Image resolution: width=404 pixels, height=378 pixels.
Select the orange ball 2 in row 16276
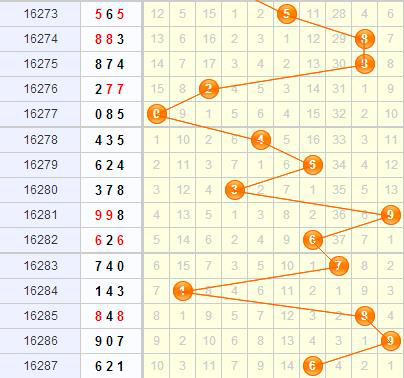(209, 89)
